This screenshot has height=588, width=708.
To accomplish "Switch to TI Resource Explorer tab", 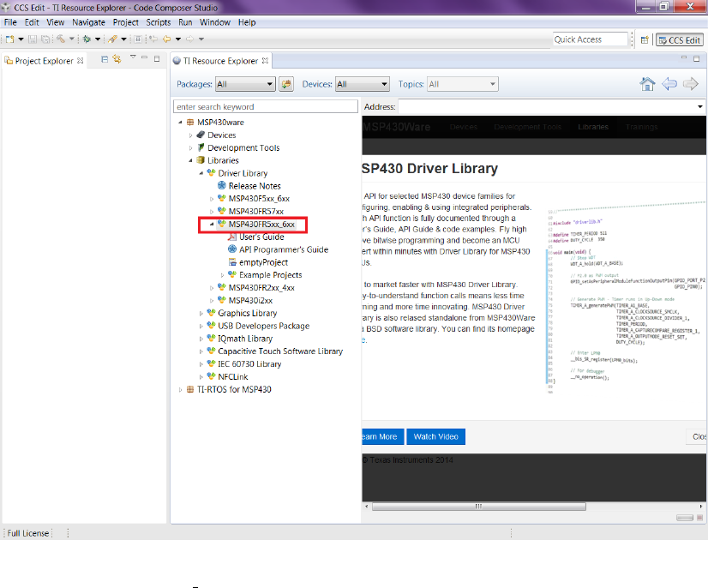I will pos(221,61).
